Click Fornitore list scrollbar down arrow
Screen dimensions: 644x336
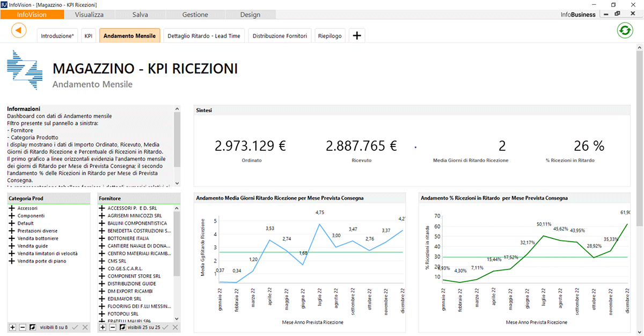click(x=177, y=319)
